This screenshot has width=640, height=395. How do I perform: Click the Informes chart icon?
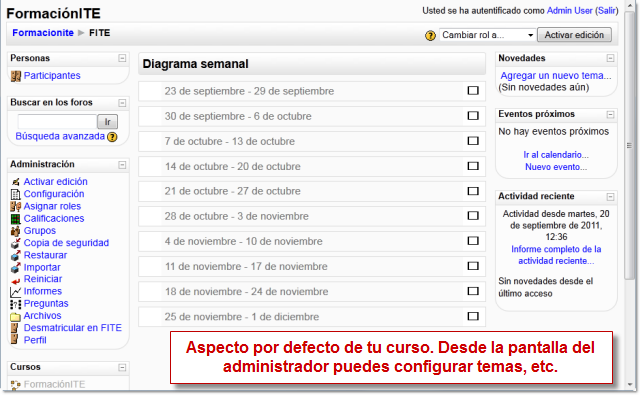click(16, 291)
